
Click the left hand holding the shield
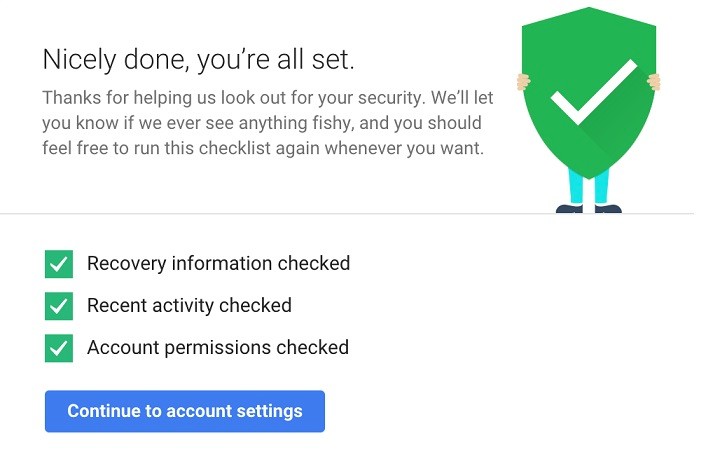(522, 83)
